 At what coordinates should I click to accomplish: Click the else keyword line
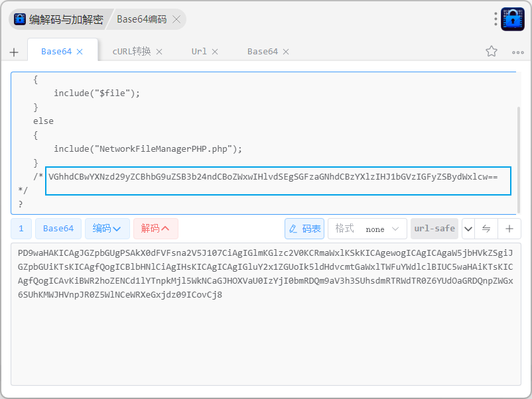(x=43, y=121)
